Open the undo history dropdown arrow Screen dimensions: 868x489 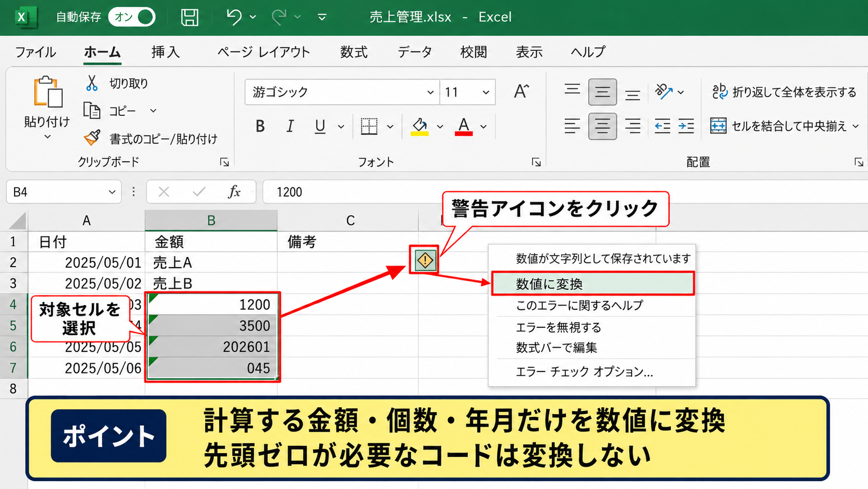point(253,17)
